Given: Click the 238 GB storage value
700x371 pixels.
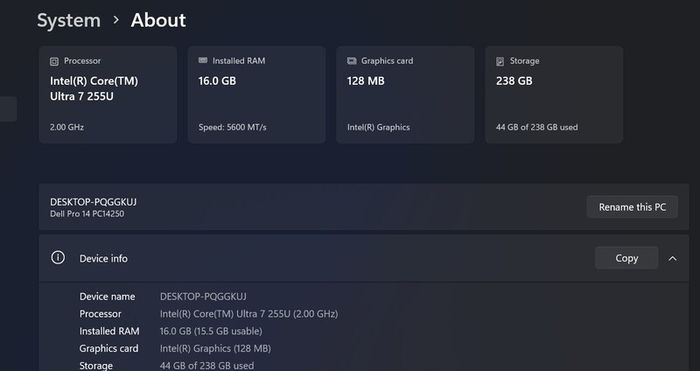Looking at the screenshot, I should [x=514, y=81].
